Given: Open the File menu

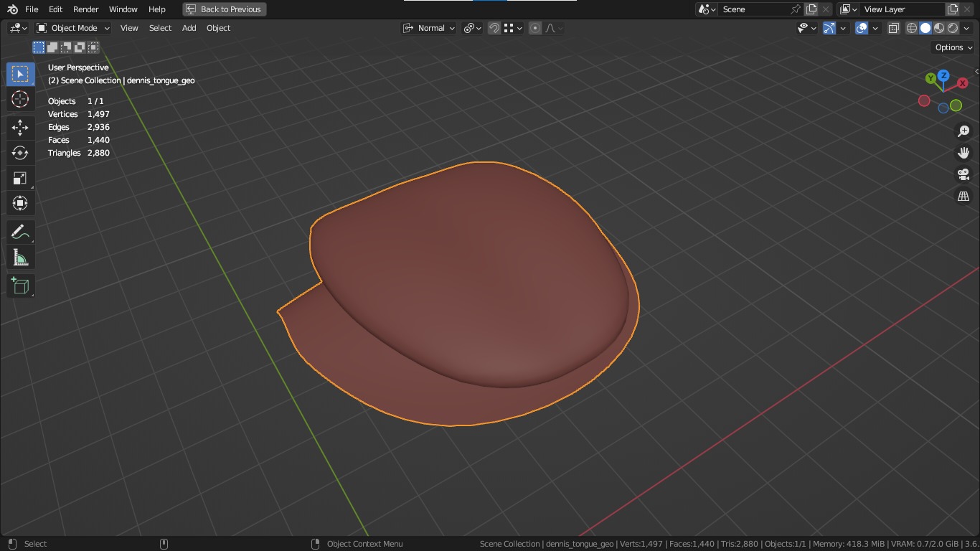Looking at the screenshot, I should coord(32,9).
